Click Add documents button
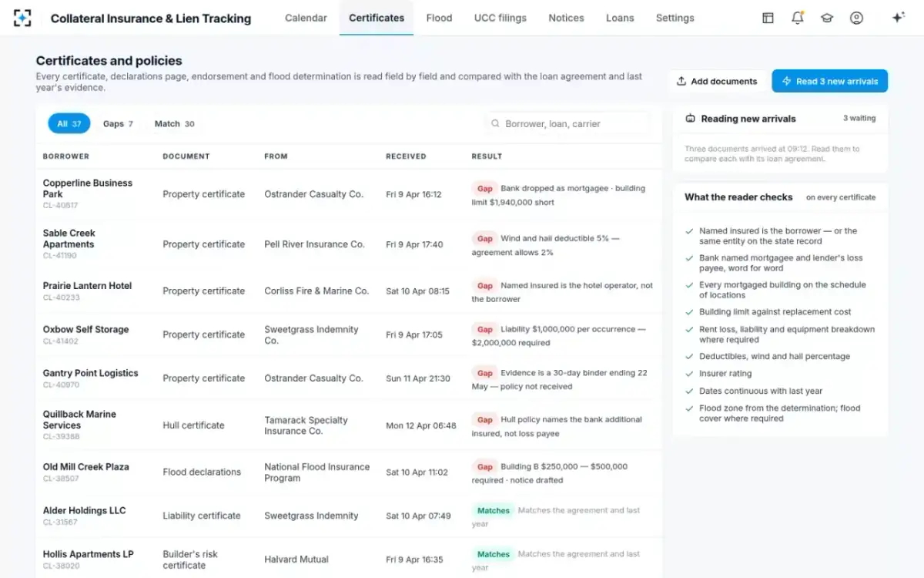 (717, 81)
